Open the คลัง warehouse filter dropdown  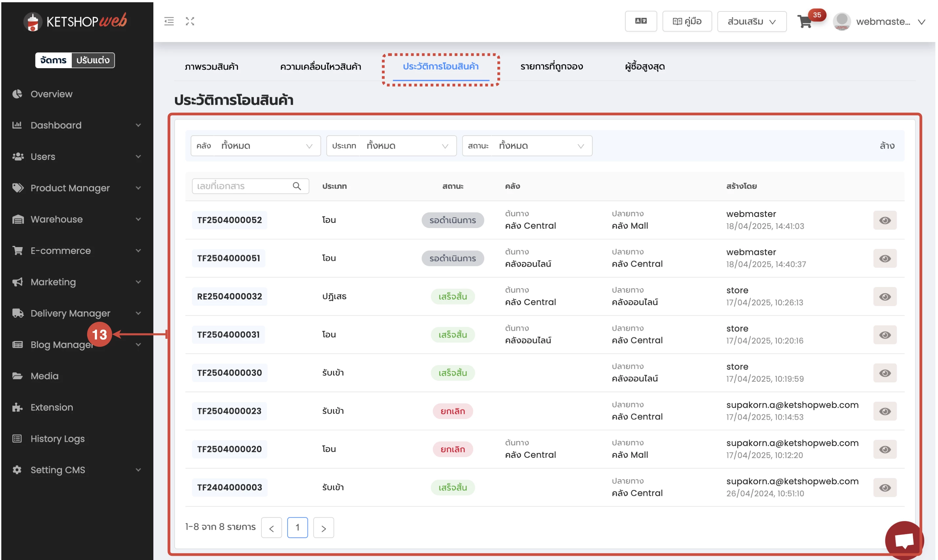(x=256, y=146)
